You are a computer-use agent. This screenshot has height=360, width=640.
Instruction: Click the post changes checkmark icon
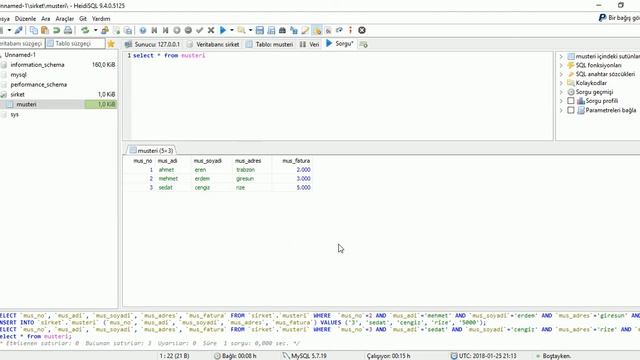(x=200, y=30)
